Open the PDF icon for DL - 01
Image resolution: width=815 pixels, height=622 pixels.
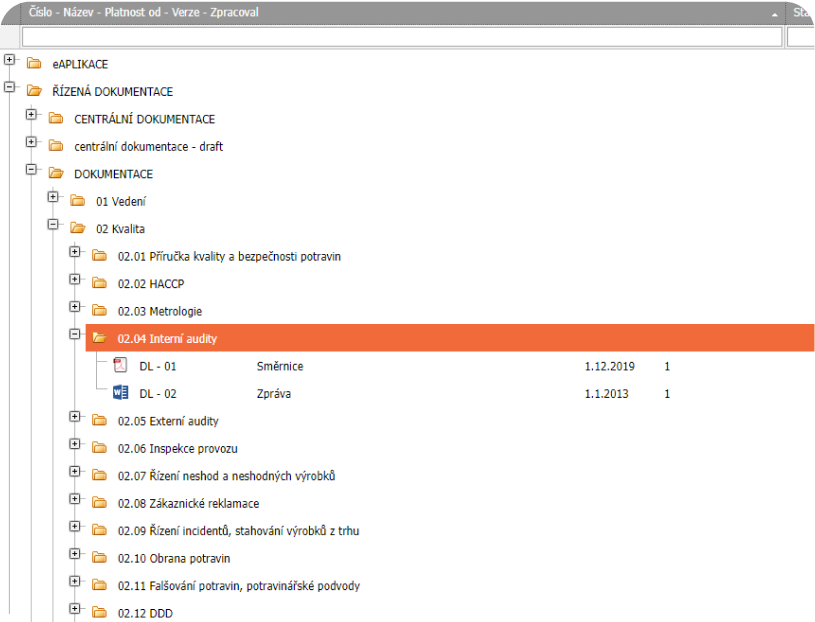pos(120,366)
